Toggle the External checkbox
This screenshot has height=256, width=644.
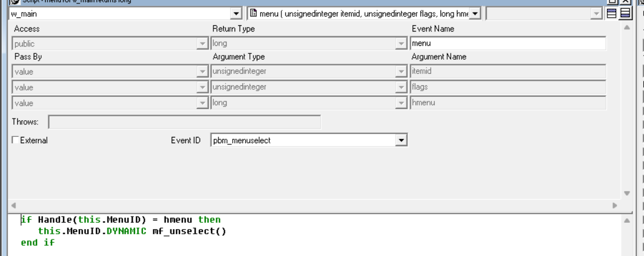15,140
